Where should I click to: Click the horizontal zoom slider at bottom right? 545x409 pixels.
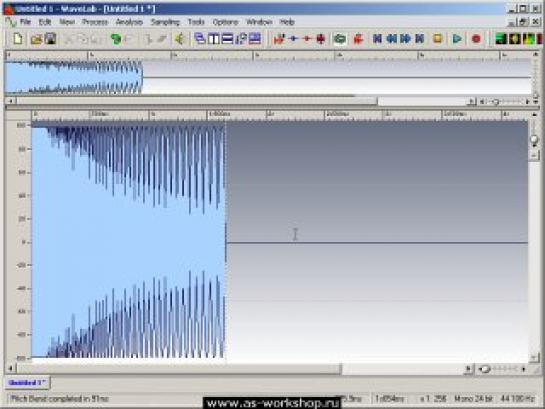503,369
